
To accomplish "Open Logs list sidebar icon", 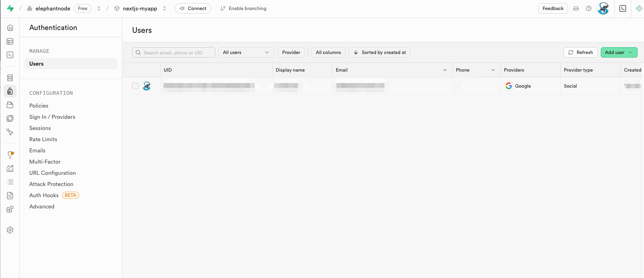I will [x=10, y=182].
